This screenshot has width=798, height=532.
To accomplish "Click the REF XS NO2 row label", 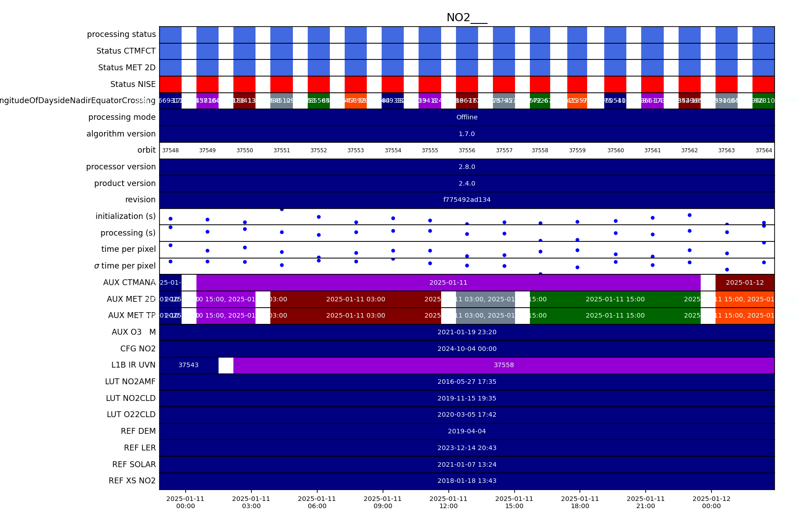I will (132, 481).
